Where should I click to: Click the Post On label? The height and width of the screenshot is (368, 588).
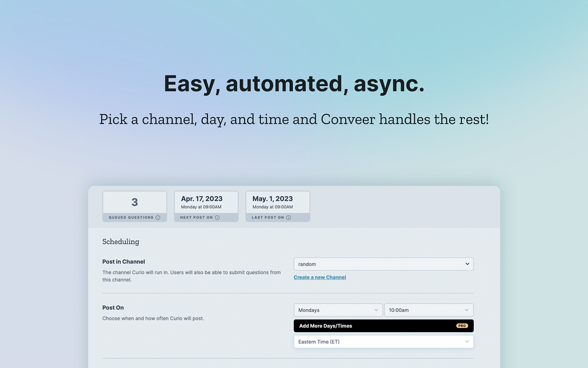tap(113, 307)
